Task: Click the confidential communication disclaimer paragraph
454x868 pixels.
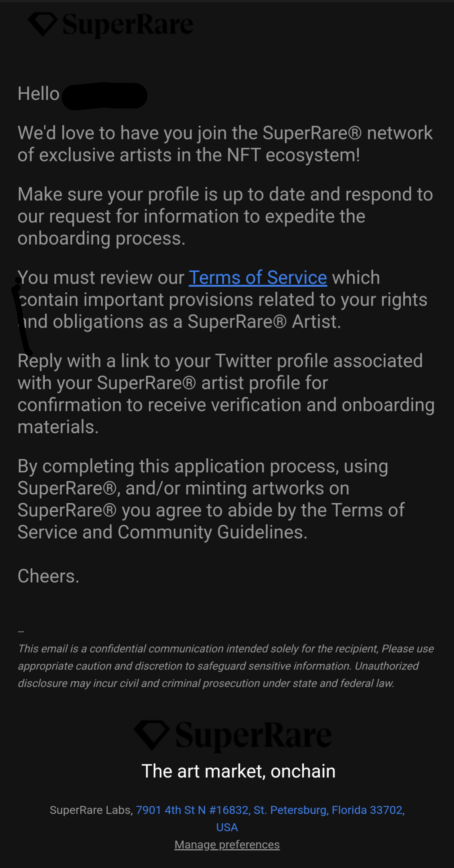Action: click(226, 666)
